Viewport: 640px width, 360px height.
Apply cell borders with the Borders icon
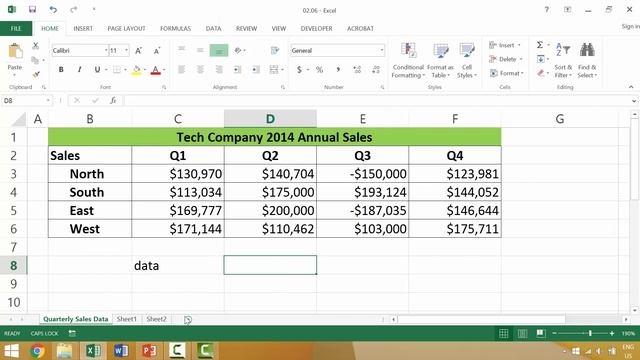tap(117, 70)
